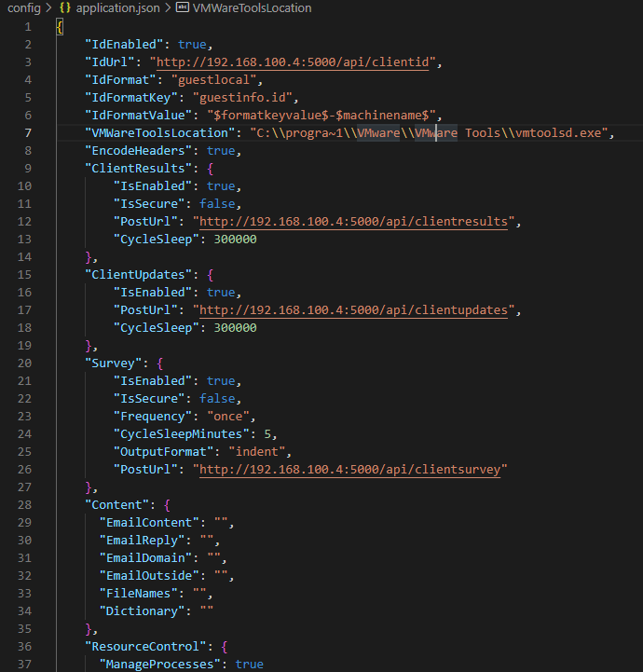This screenshot has width=643, height=672.
Task: Click line number 36 in gutter
Action: click(x=24, y=646)
